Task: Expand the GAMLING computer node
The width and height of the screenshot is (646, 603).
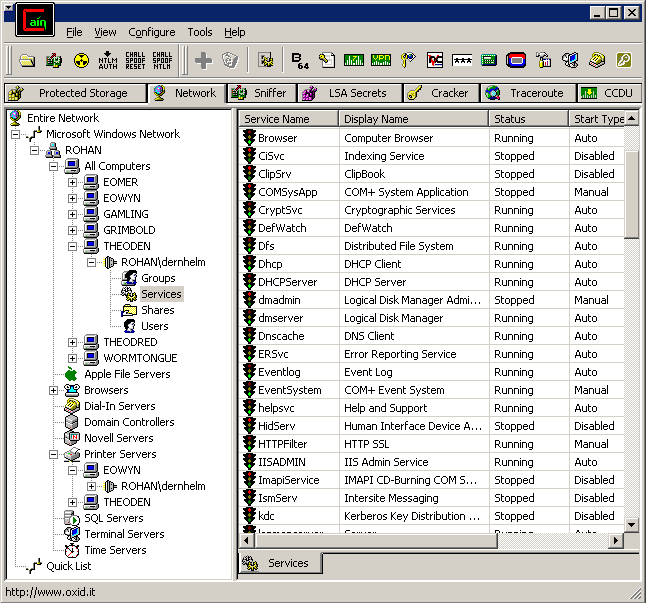Action: [x=73, y=214]
